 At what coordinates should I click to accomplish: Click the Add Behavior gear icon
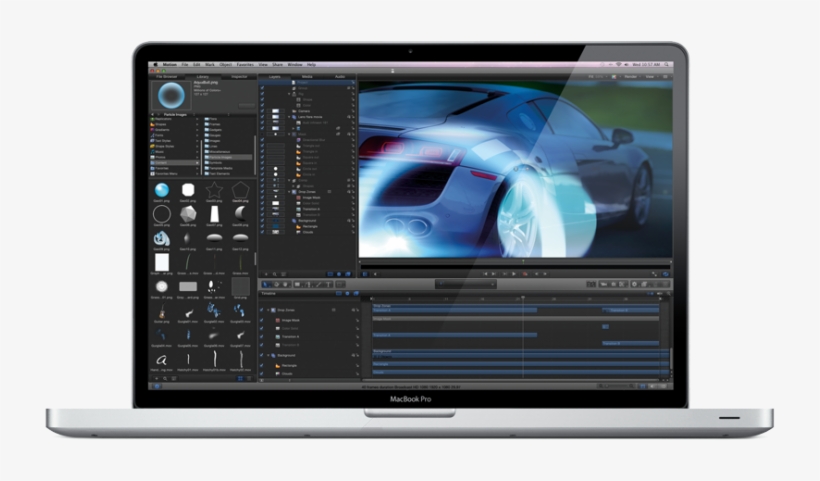pos(634,284)
